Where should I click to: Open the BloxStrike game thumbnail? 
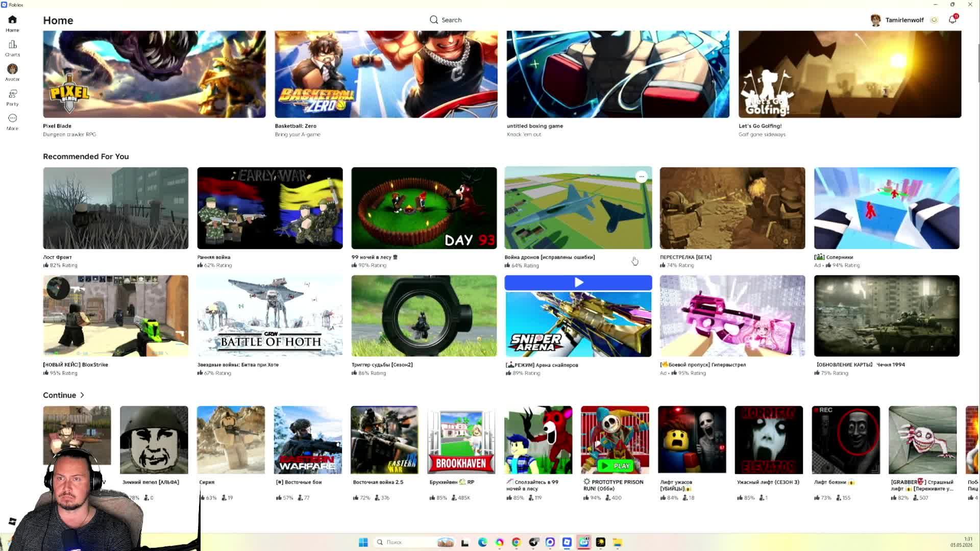point(115,316)
